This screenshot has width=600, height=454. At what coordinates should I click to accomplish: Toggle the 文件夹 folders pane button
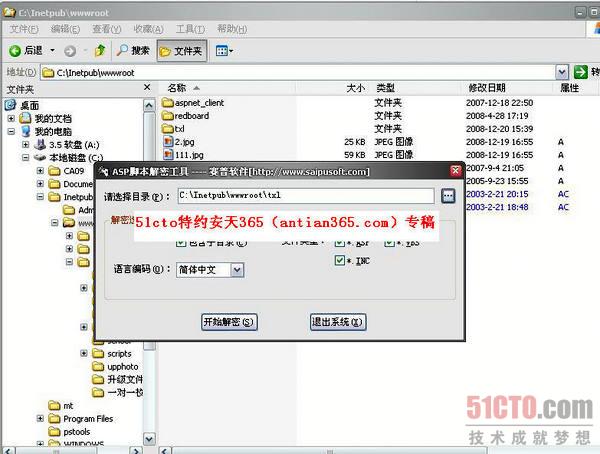[x=182, y=51]
